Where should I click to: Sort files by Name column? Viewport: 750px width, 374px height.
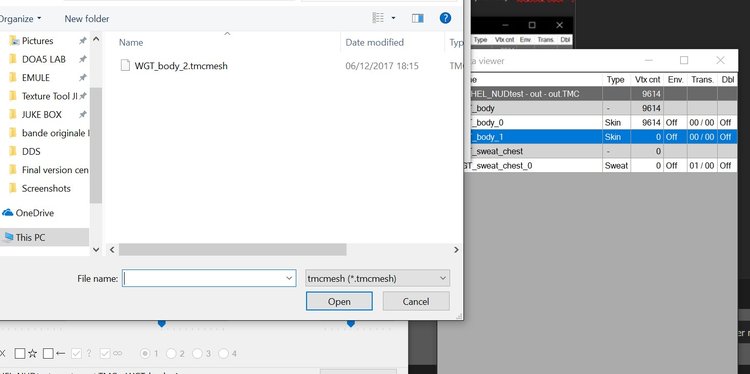tap(131, 42)
